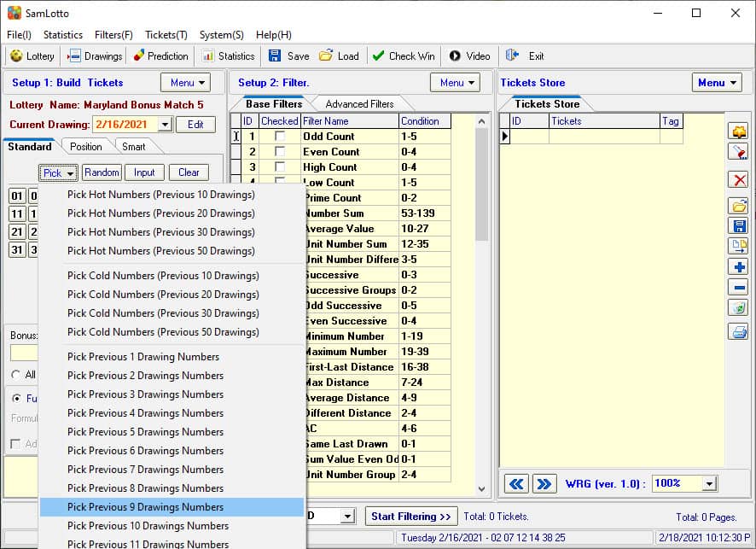The width and height of the screenshot is (756, 549).
Task: Choose Pick Previous 9 Drawings Numbers
Action: click(172, 507)
